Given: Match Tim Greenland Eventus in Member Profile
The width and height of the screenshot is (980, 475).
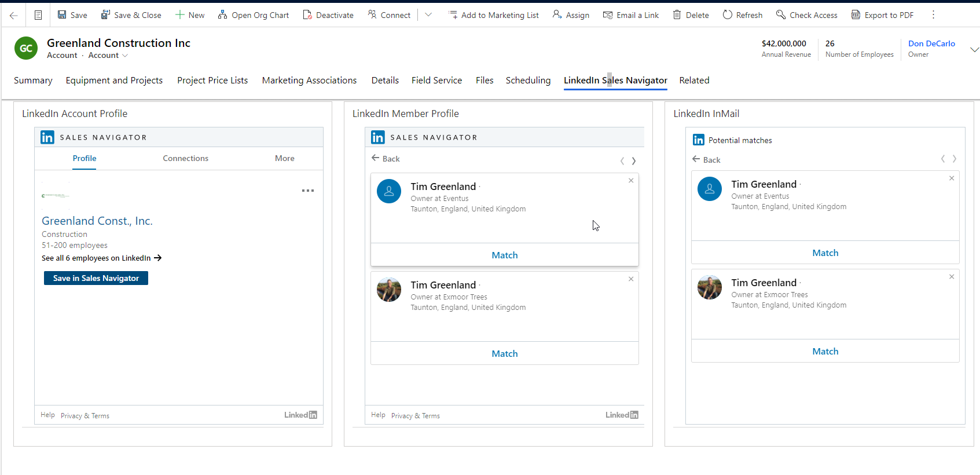Looking at the screenshot, I should (505, 255).
